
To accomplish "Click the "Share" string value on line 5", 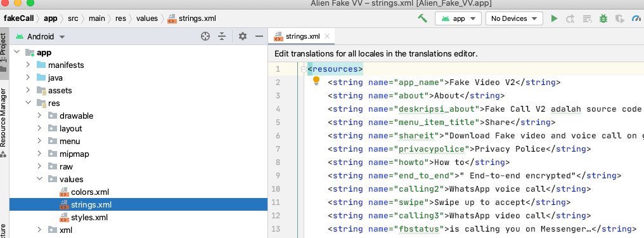I will [x=498, y=122].
